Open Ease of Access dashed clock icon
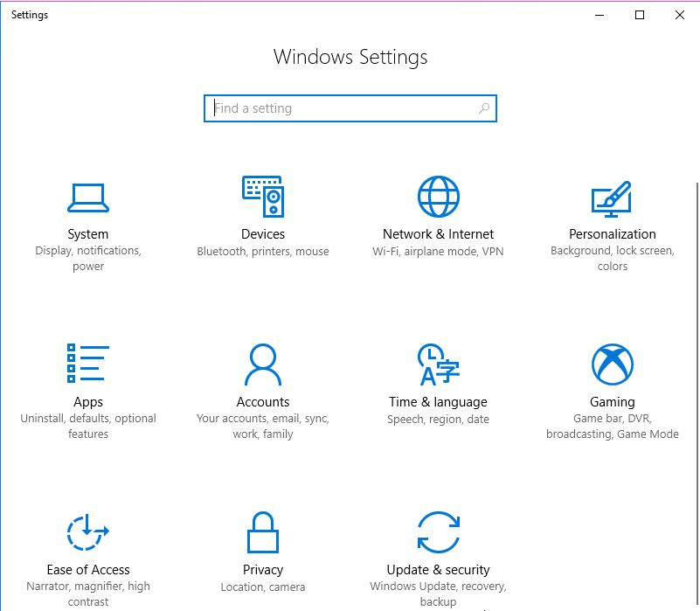 point(88,532)
